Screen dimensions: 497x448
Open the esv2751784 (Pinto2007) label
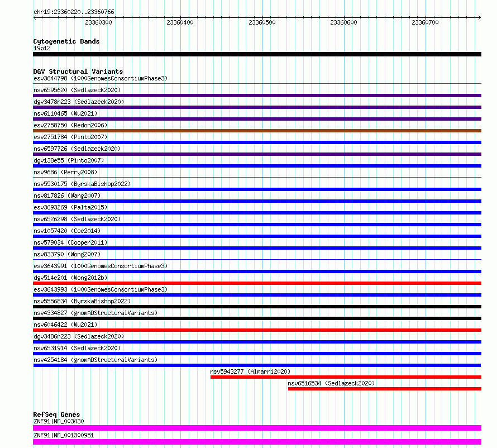70,137
